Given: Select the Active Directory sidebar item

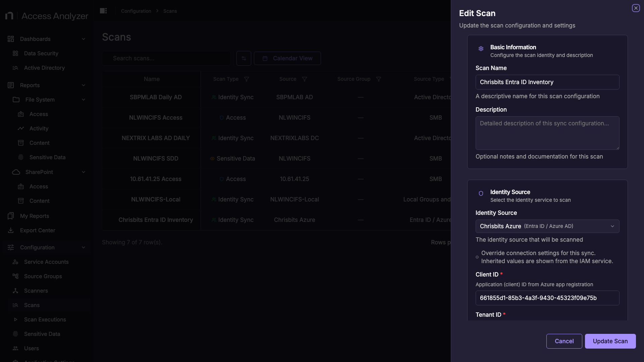Looking at the screenshot, I should [x=44, y=68].
